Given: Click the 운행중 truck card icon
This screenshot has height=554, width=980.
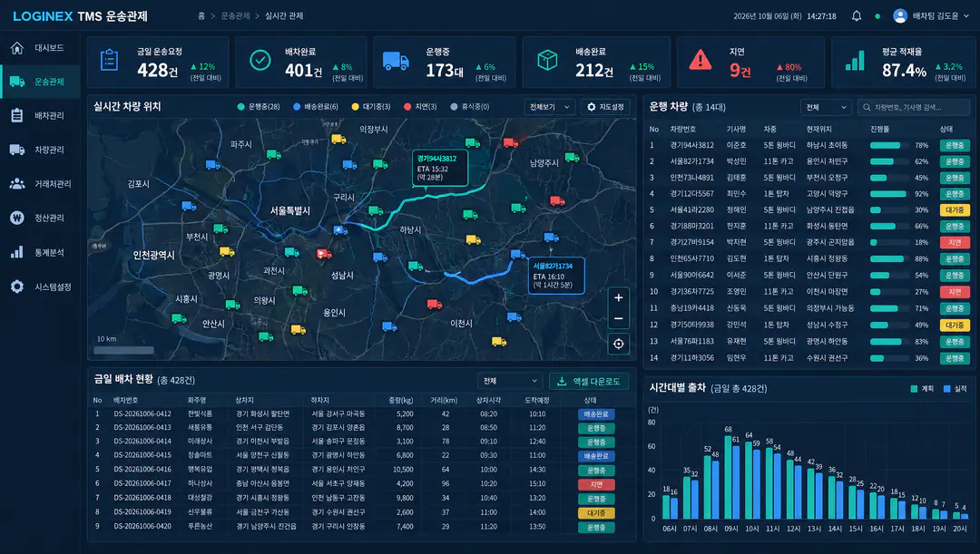Looking at the screenshot, I should 396,62.
